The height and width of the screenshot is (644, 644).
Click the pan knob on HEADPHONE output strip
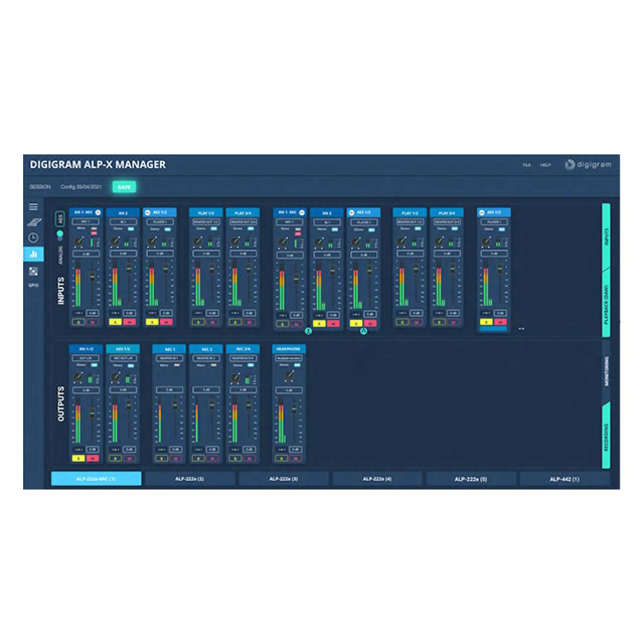289,376
